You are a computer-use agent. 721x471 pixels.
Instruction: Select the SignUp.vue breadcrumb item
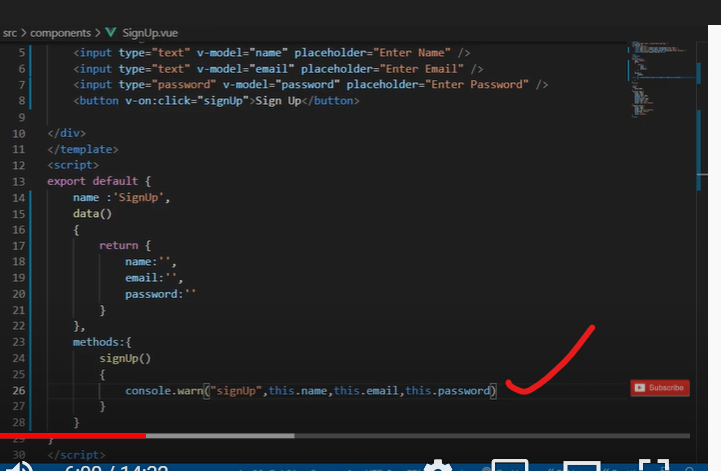[150, 33]
